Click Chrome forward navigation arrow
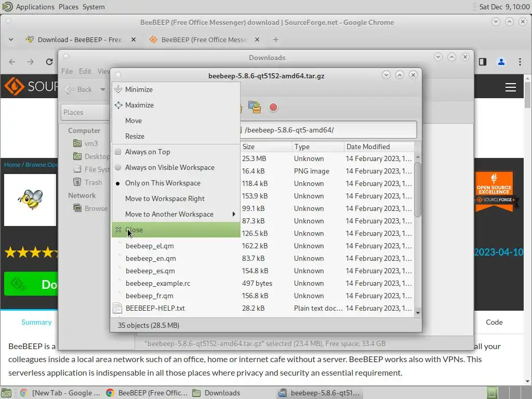The image size is (532, 399). coord(31,62)
